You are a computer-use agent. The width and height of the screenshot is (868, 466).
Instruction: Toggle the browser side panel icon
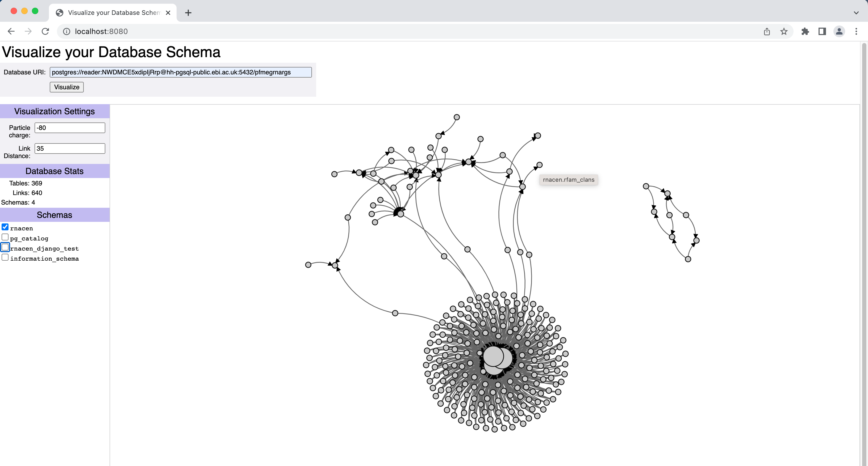coord(822,31)
